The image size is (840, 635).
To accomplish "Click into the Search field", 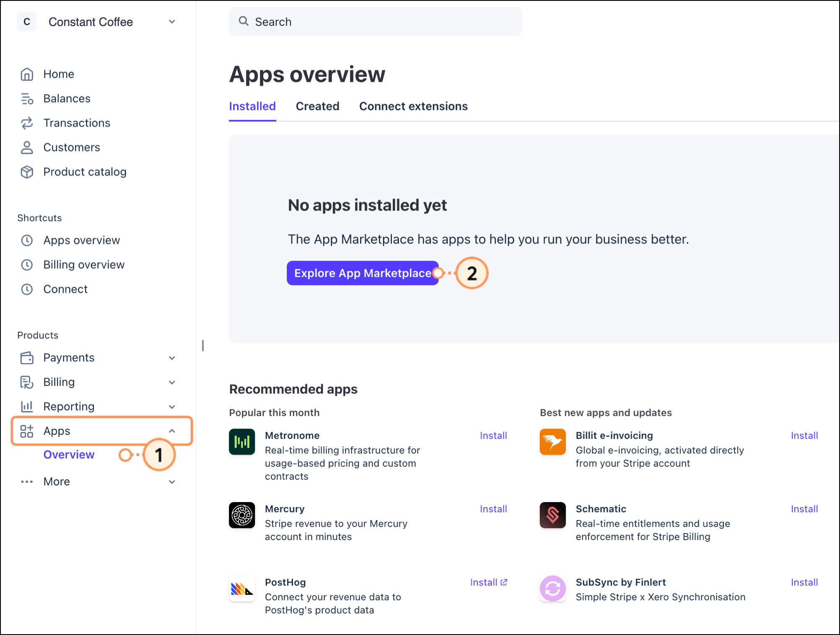I will (x=376, y=21).
